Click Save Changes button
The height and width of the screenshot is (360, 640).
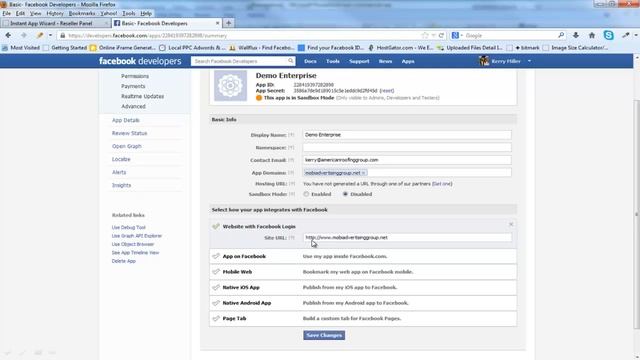pos(324,335)
